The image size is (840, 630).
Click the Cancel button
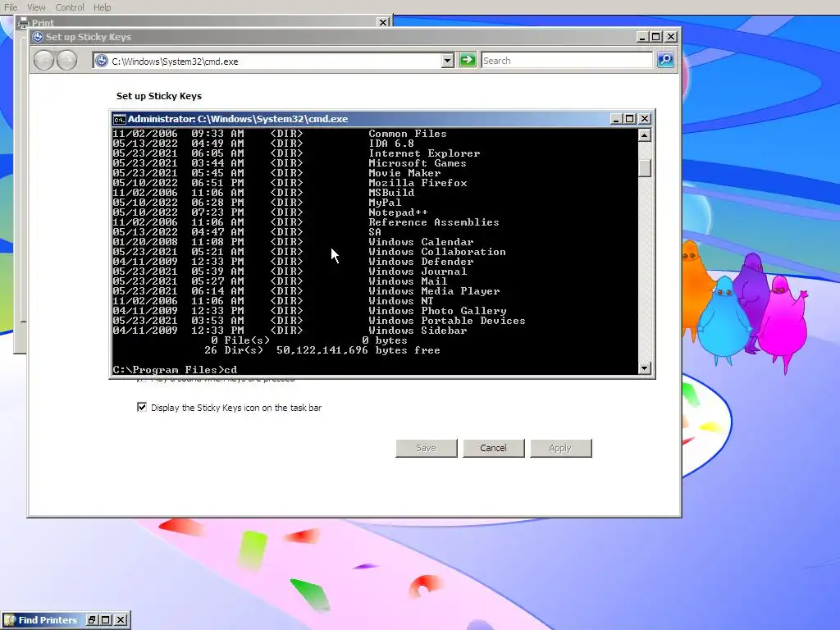click(x=493, y=449)
